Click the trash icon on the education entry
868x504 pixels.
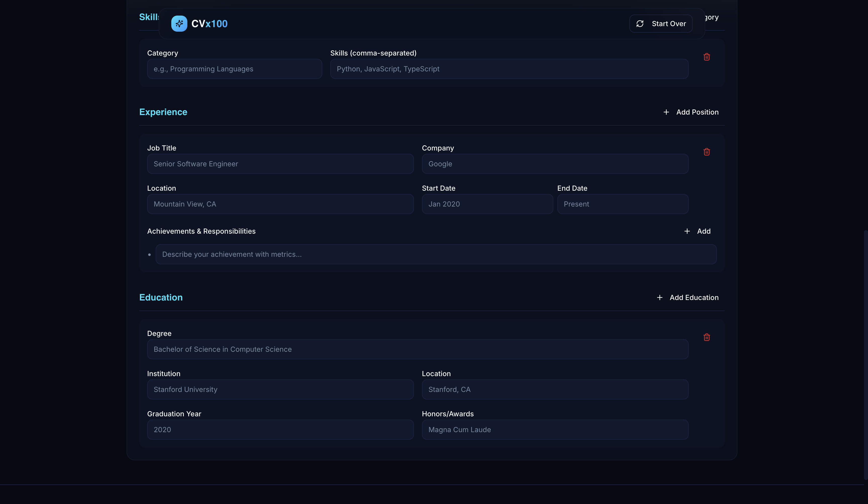(x=707, y=337)
